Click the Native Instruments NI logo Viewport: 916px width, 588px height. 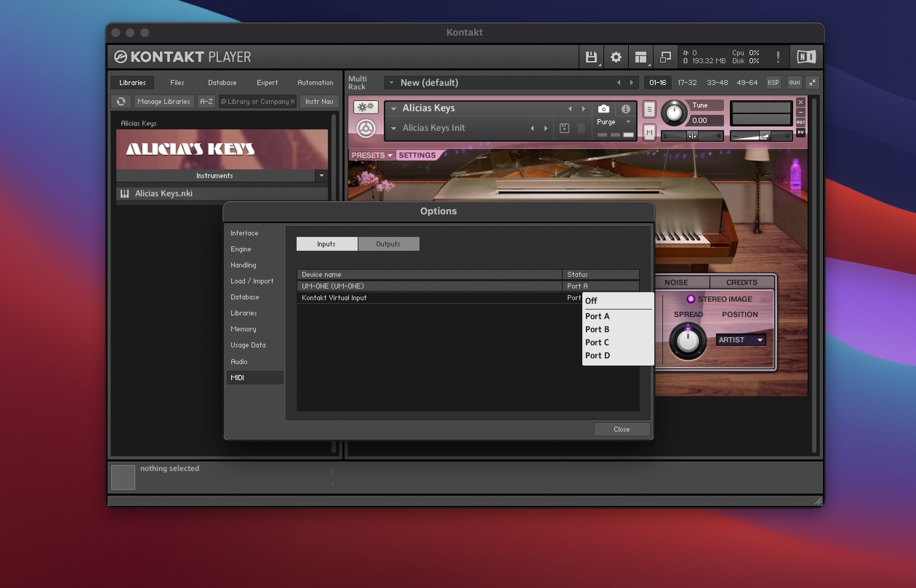pyautogui.click(x=806, y=57)
